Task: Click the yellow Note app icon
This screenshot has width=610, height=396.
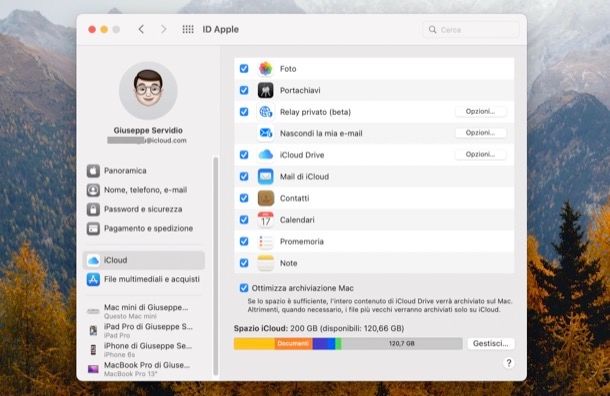Action: click(x=266, y=263)
